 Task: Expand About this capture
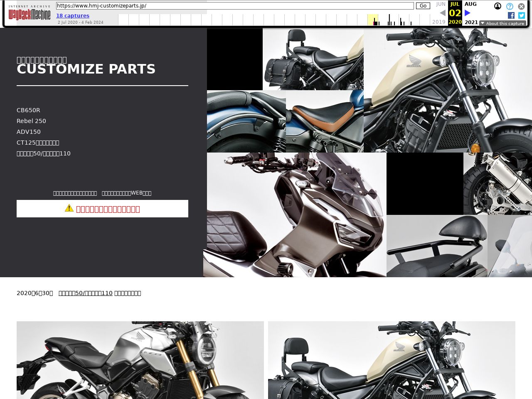[502, 23]
